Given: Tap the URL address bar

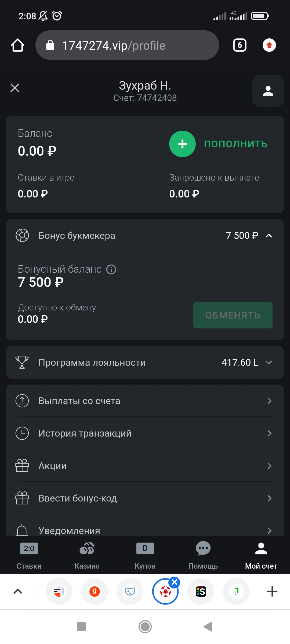Looking at the screenshot, I should [127, 45].
